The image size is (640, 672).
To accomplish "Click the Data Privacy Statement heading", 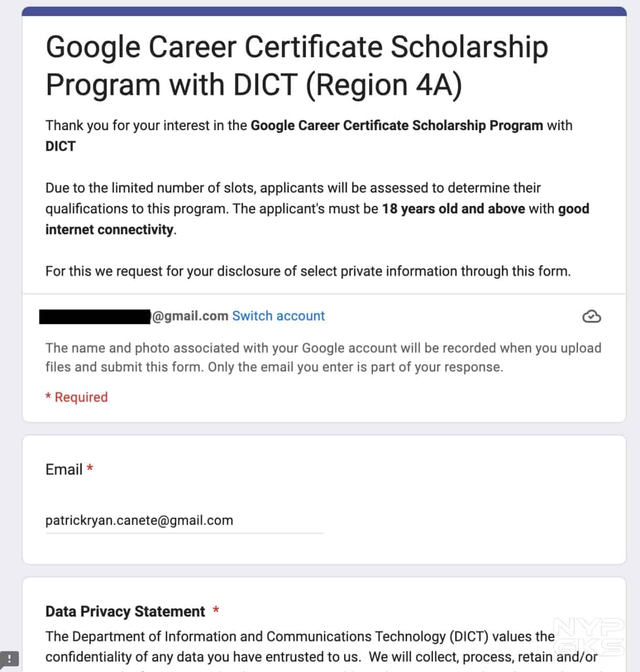I will 125,612.
